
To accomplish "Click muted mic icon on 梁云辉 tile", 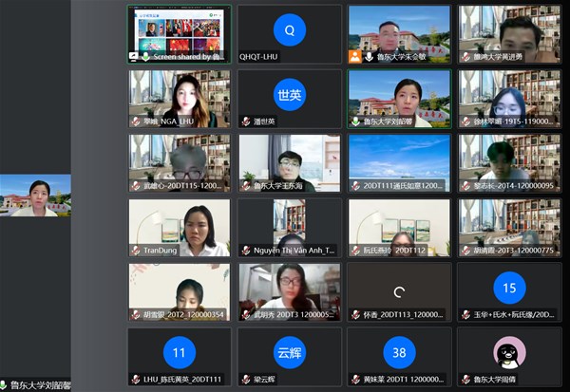I will pos(245,380).
